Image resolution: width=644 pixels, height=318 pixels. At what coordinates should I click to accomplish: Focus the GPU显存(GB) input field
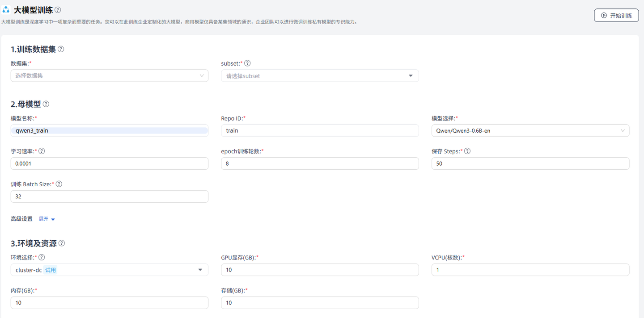[x=320, y=270]
